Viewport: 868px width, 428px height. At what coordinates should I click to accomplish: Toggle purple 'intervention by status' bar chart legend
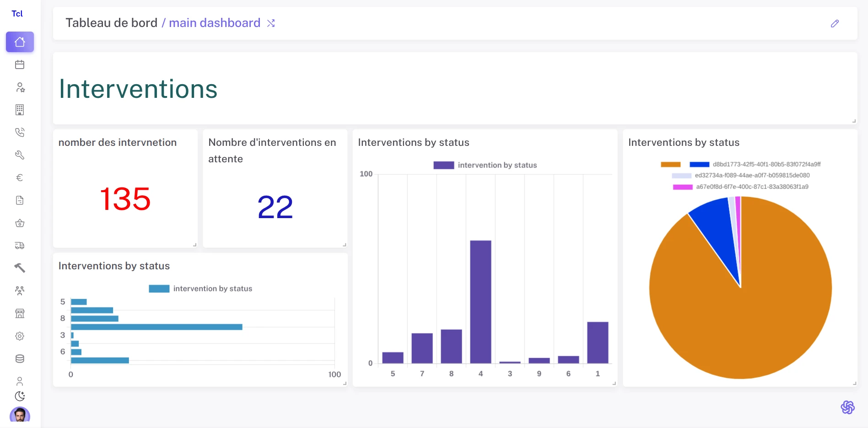485,165
